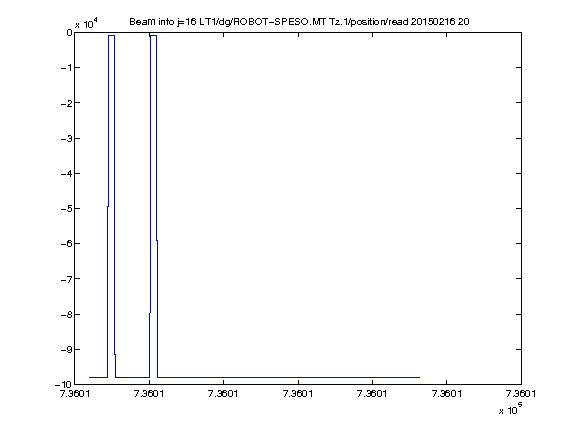
Task: Select the y-axis exponent label x 10^4
Action: [x=86, y=24]
